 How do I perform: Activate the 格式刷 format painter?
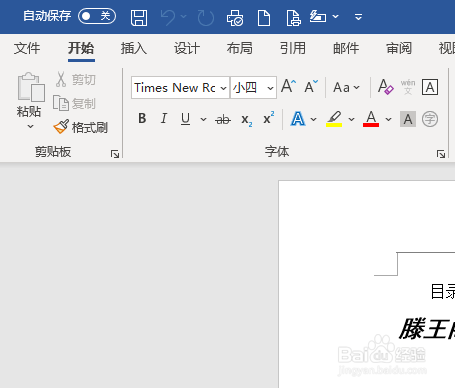80,127
